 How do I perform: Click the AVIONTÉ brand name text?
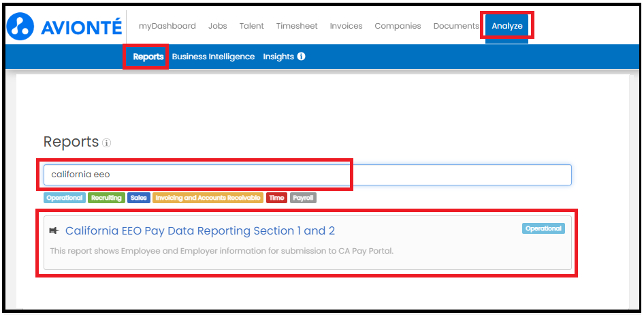(x=81, y=27)
